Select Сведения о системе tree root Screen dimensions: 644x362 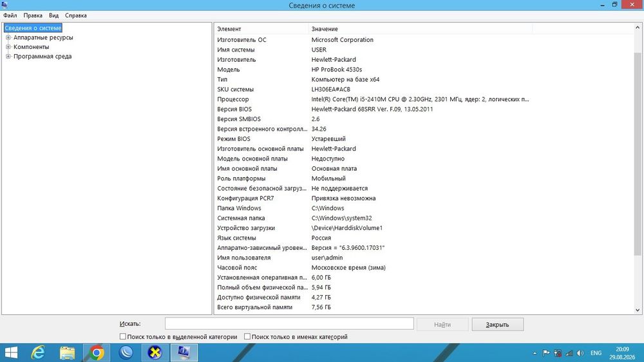pyautogui.click(x=33, y=28)
